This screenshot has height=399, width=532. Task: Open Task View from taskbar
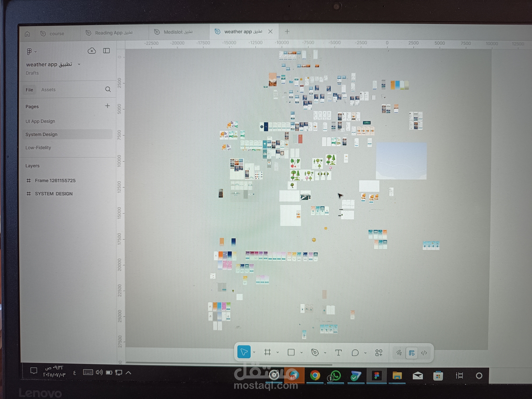459,376
